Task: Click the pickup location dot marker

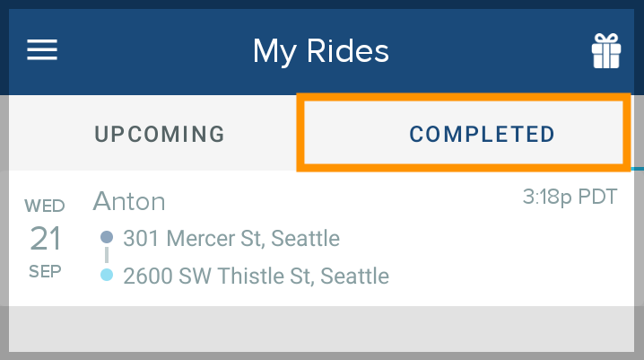Action: pyautogui.click(x=107, y=238)
